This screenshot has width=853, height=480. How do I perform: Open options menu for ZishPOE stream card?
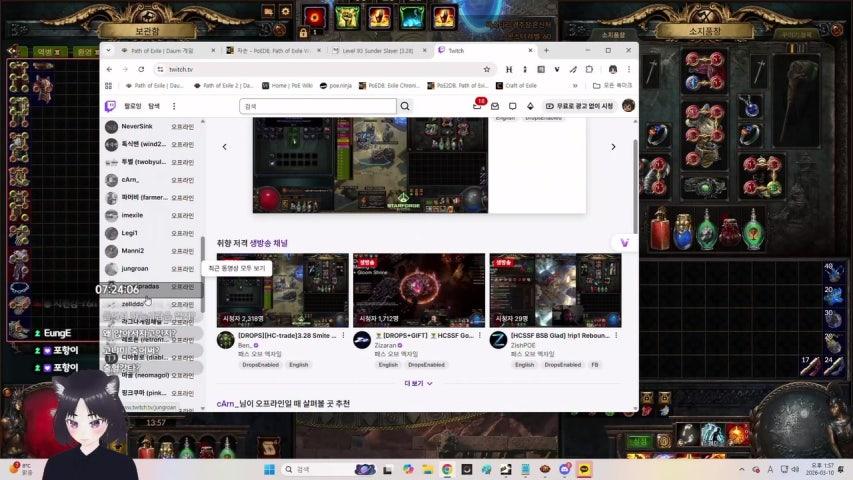point(616,336)
